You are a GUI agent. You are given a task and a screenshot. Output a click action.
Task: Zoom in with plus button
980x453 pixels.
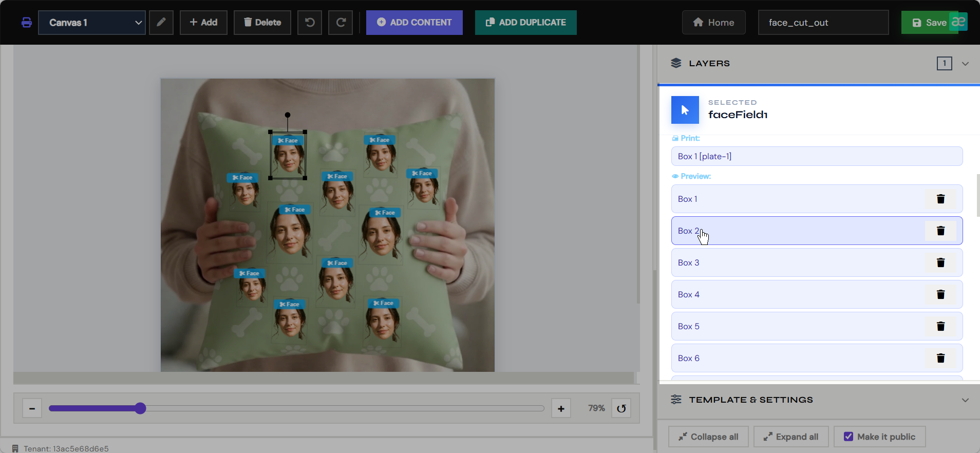tap(561, 408)
